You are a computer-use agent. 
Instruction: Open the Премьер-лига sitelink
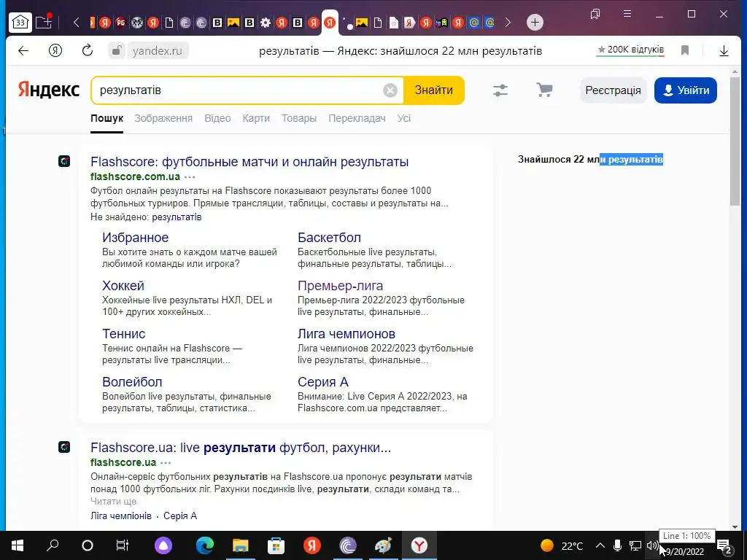coord(340,285)
